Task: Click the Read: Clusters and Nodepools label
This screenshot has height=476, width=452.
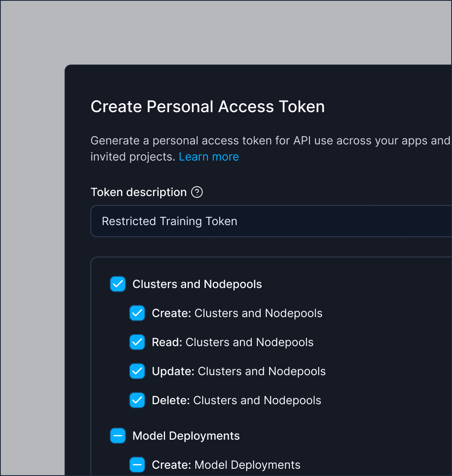Action: [232, 342]
